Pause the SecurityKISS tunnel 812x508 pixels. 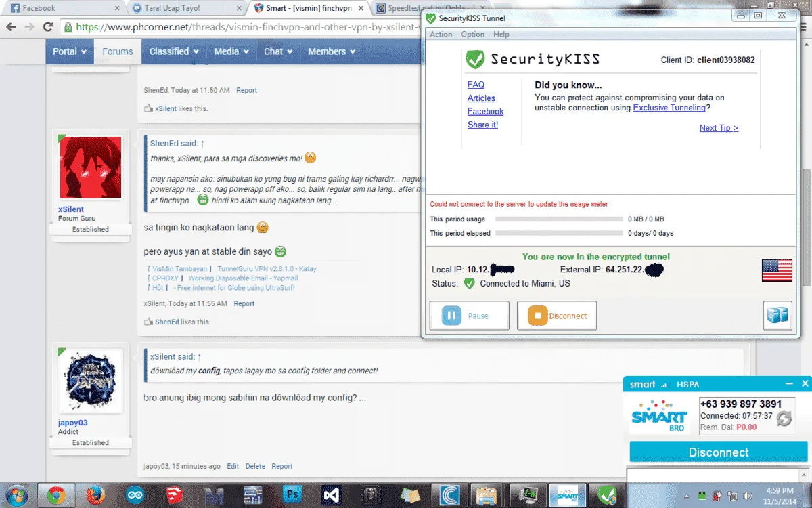470,316
